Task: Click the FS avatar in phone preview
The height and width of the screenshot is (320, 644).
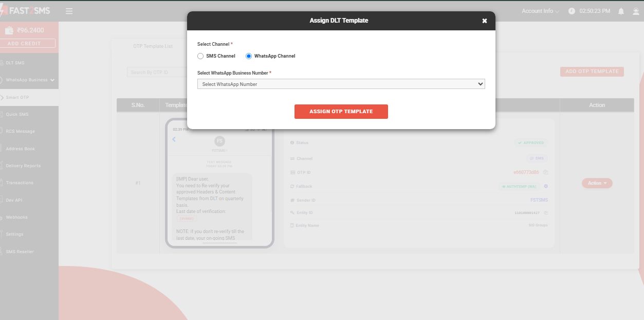Action: pos(219,141)
